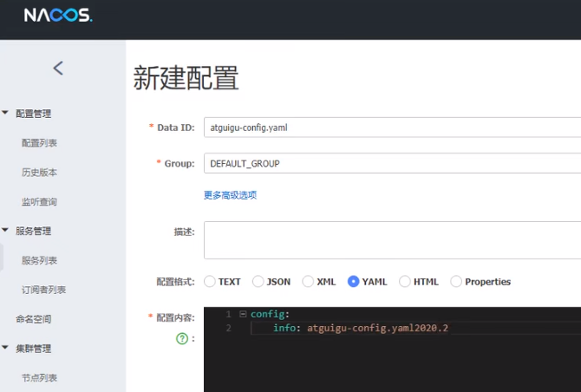
Task: Click the Data ID input field
Action: pyautogui.click(x=392, y=127)
